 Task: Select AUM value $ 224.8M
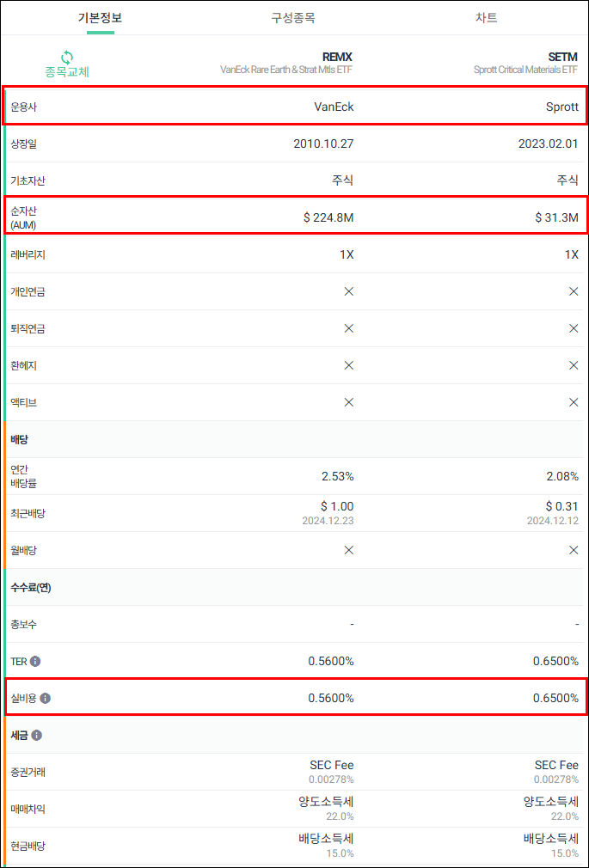tap(328, 217)
